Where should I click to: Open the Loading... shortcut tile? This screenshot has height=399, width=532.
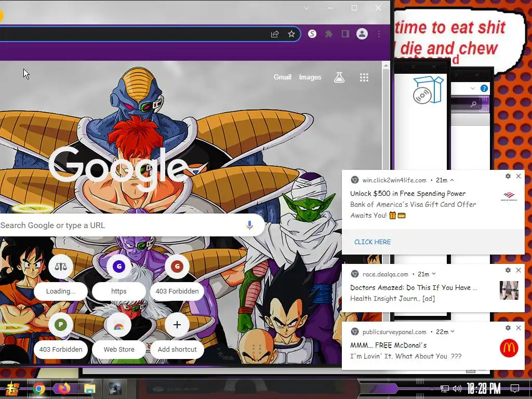point(61,276)
